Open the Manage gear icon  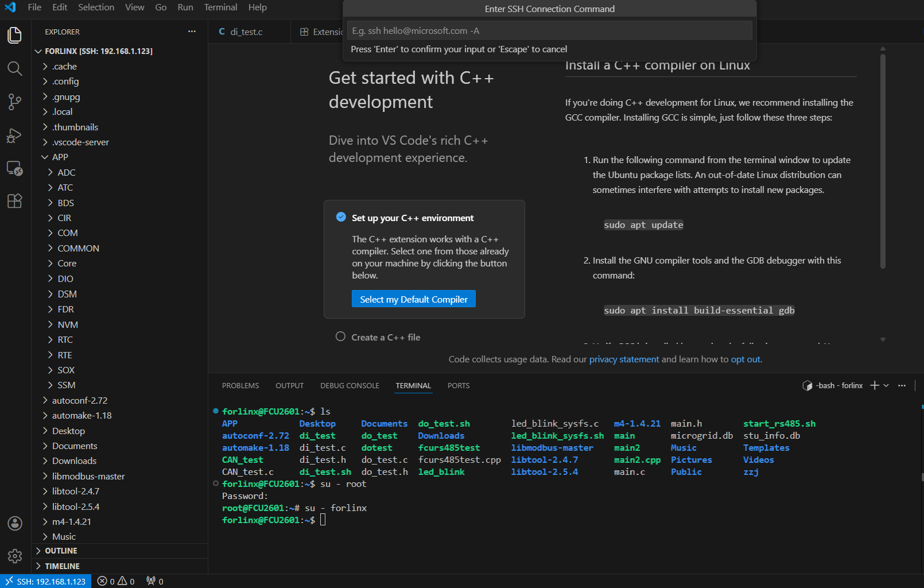pyautogui.click(x=15, y=556)
